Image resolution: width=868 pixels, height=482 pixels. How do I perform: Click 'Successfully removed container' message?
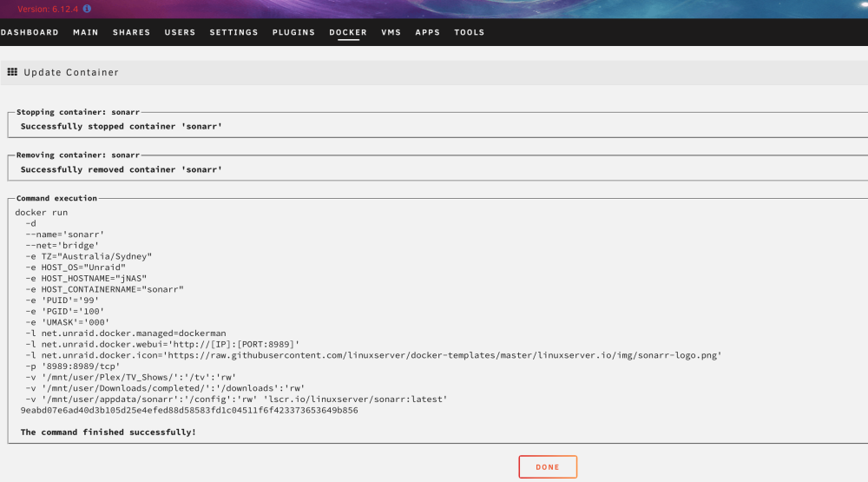[x=122, y=169]
